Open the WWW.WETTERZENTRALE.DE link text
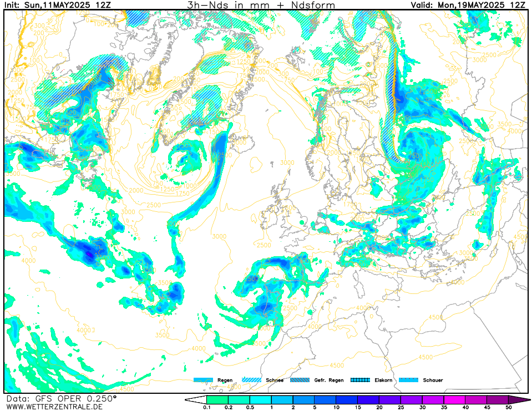532x411 pixels. (54, 407)
